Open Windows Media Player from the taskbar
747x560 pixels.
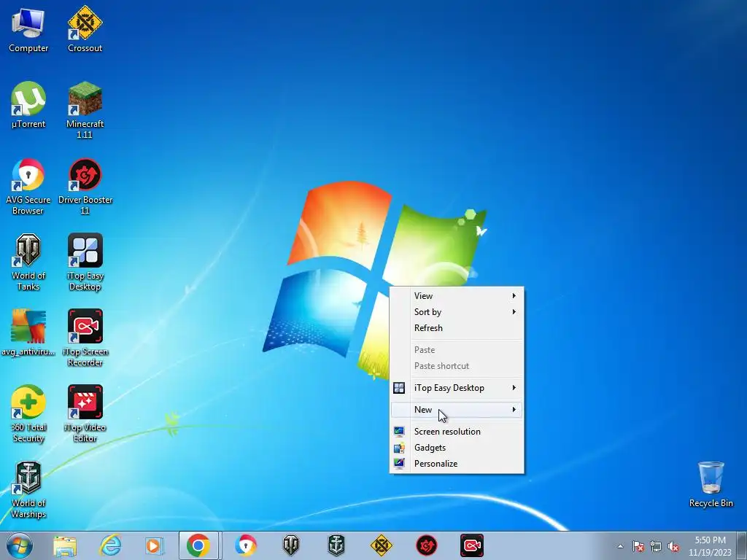point(154,545)
